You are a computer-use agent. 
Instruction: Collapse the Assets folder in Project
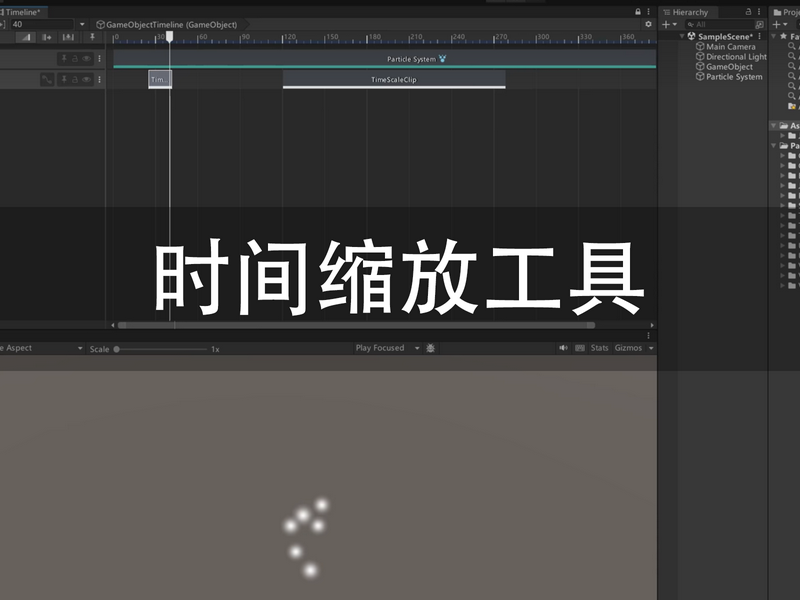click(x=774, y=126)
